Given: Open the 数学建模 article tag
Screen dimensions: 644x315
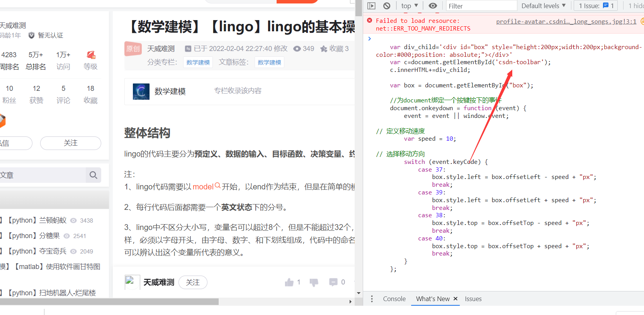Looking at the screenshot, I should coord(269,62).
